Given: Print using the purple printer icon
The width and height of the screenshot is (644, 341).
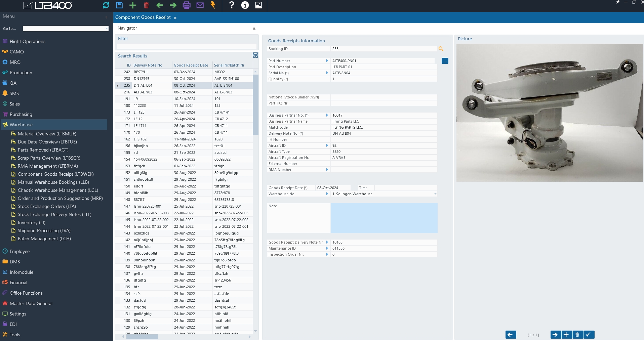Looking at the screenshot, I should click(187, 5).
